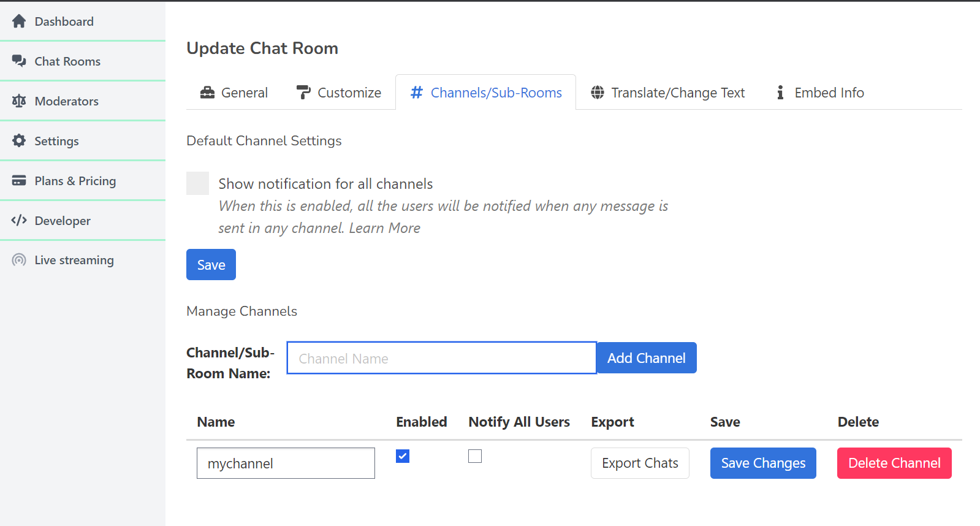Click the Manage Channels heading

click(x=241, y=311)
